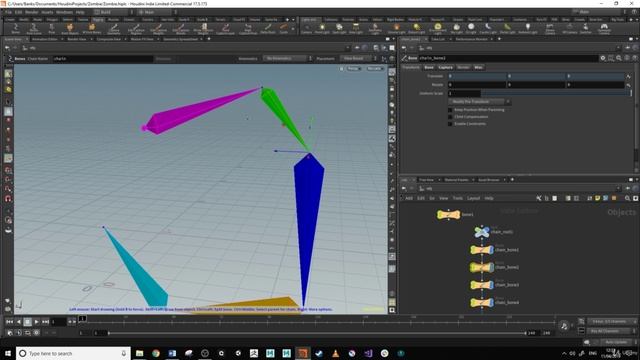Click the Sky Light shelf tool
Viewport: 640px width, 360px height.
pyautogui.click(x=456, y=29)
